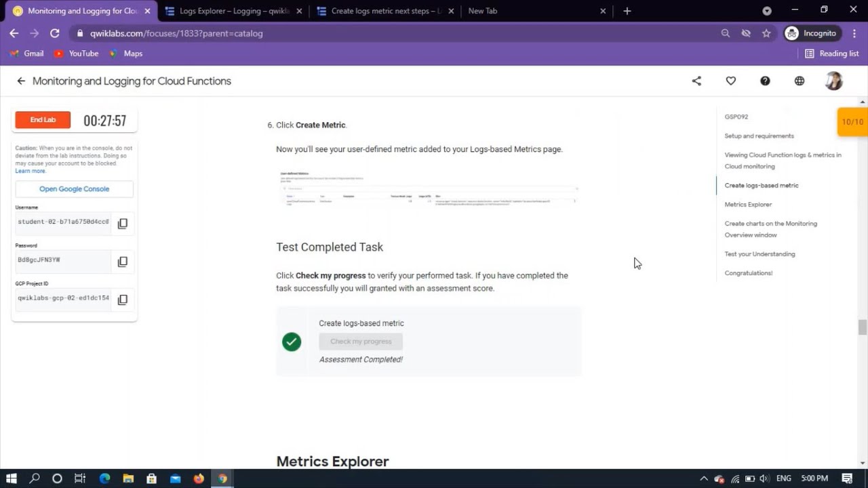Image resolution: width=868 pixels, height=488 pixels.
Task: Click Open Google Console
Action: click(x=75, y=189)
